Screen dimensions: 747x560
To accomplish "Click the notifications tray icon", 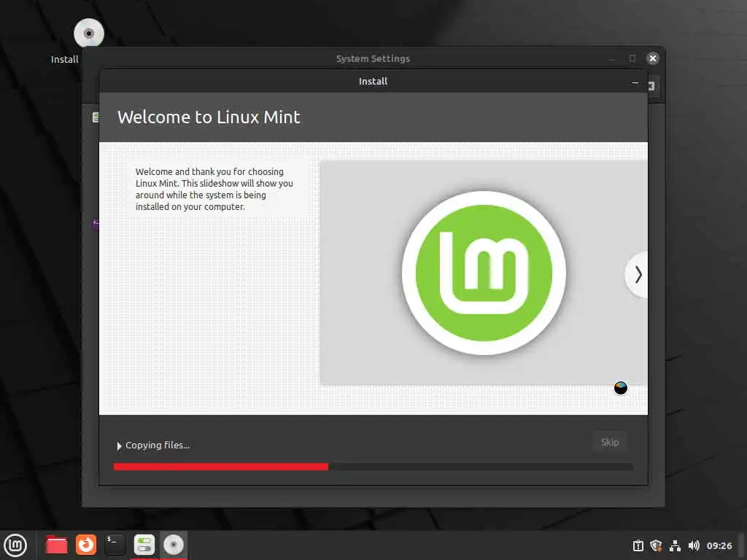I will pos(638,545).
